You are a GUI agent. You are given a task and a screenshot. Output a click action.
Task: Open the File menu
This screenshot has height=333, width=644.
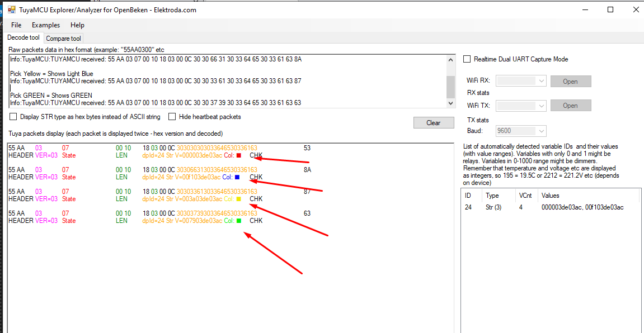pyautogui.click(x=16, y=25)
